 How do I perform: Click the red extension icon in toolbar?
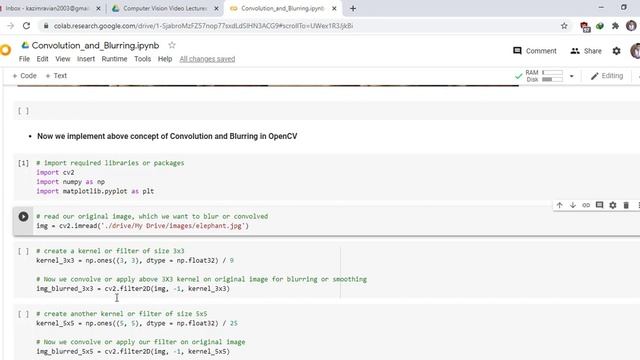click(585, 27)
